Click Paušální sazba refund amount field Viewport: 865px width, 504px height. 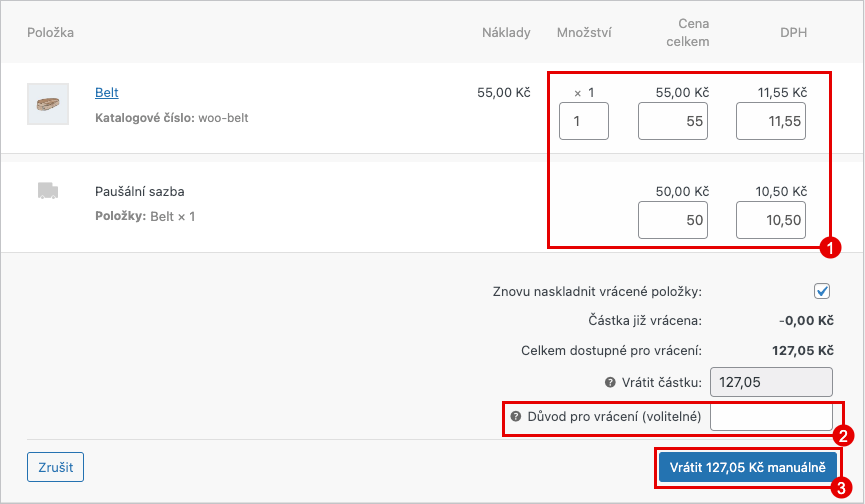[x=673, y=220]
